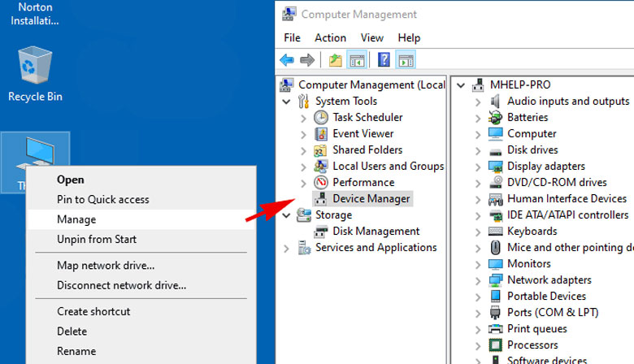
Task: Click the Performance icon in tree
Action: click(320, 182)
